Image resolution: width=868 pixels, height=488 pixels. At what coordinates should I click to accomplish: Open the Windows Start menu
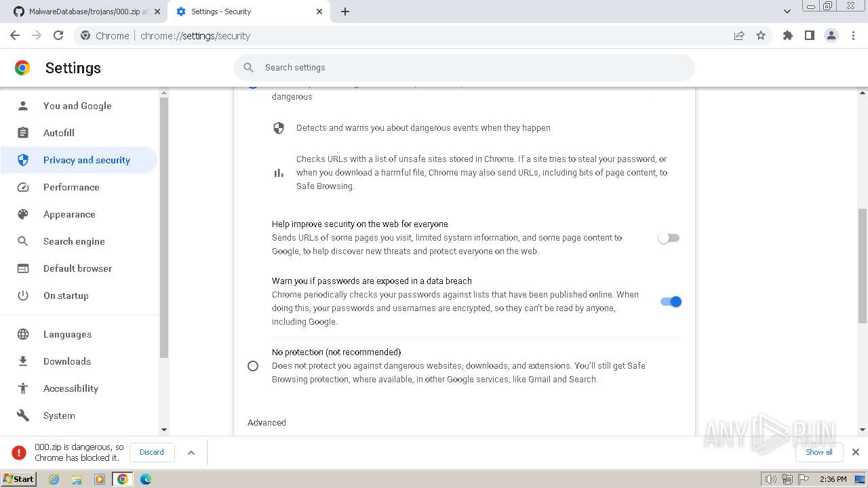[19, 479]
